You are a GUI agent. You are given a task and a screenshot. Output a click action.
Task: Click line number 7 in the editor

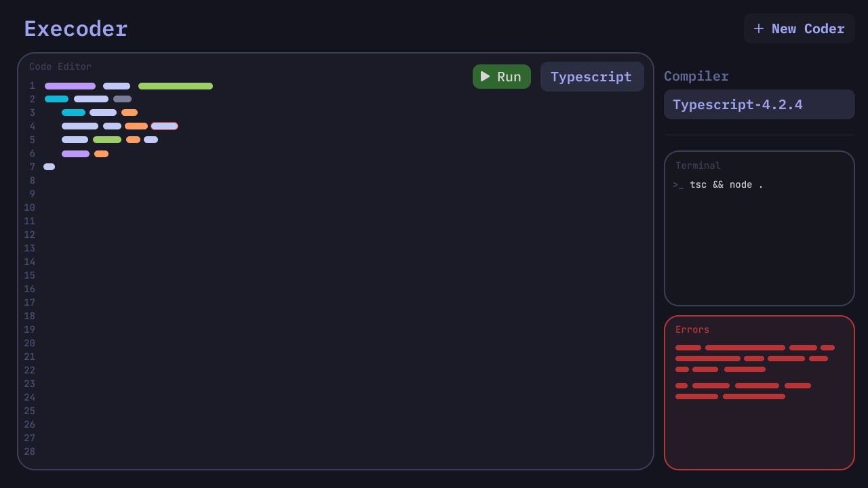coord(32,167)
